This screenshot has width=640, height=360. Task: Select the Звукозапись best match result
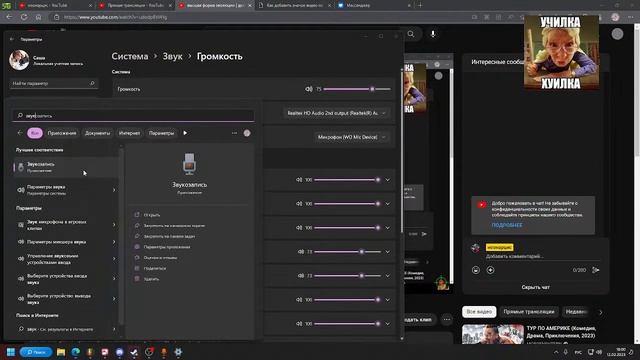[66, 167]
